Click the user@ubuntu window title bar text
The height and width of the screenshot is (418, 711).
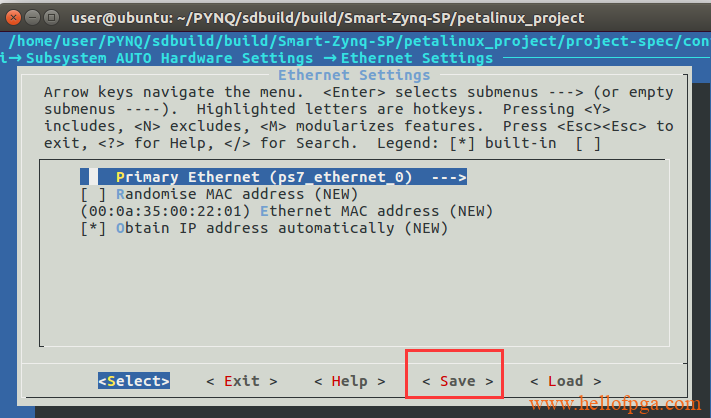[327, 18]
